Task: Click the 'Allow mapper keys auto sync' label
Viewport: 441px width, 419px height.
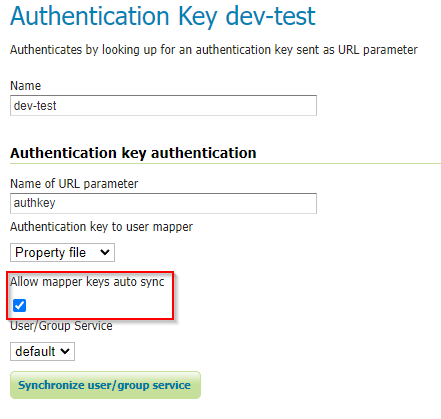Action: [x=87, y=282]
